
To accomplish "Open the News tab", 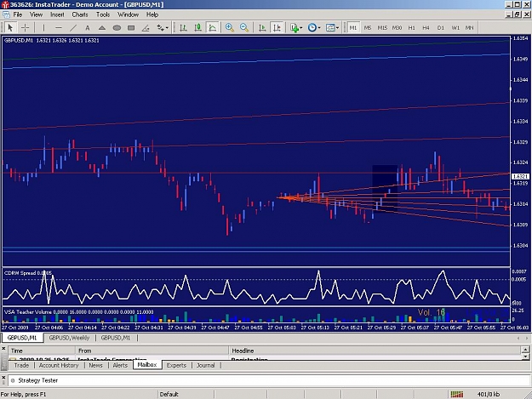I will (95, 365).
